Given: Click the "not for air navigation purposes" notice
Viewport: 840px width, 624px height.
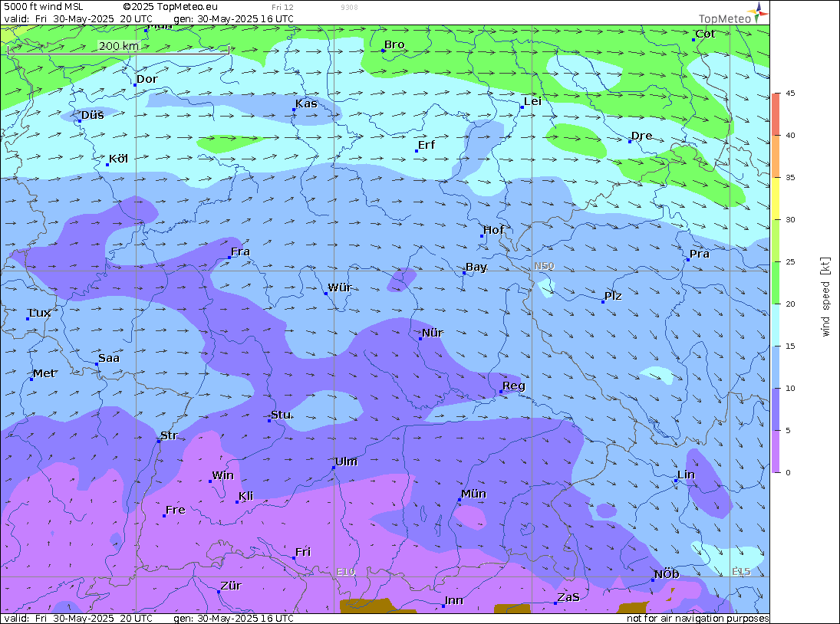Looking at the screenshot, I should pos(697,619).
